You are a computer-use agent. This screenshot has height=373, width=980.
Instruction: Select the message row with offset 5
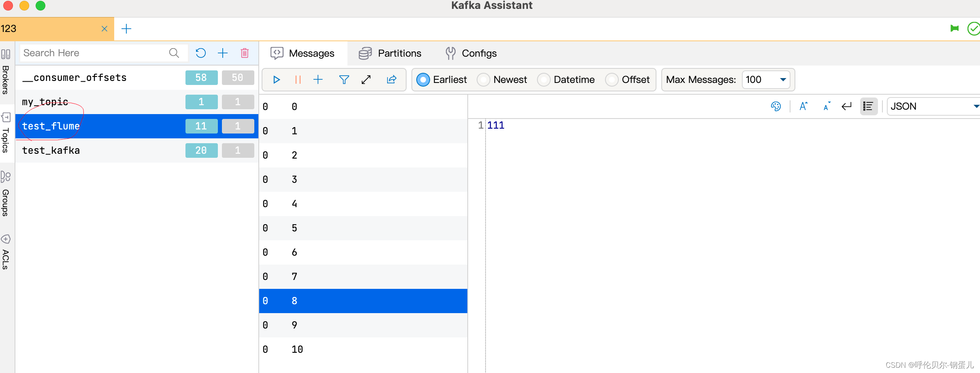[x=363, y=228]
